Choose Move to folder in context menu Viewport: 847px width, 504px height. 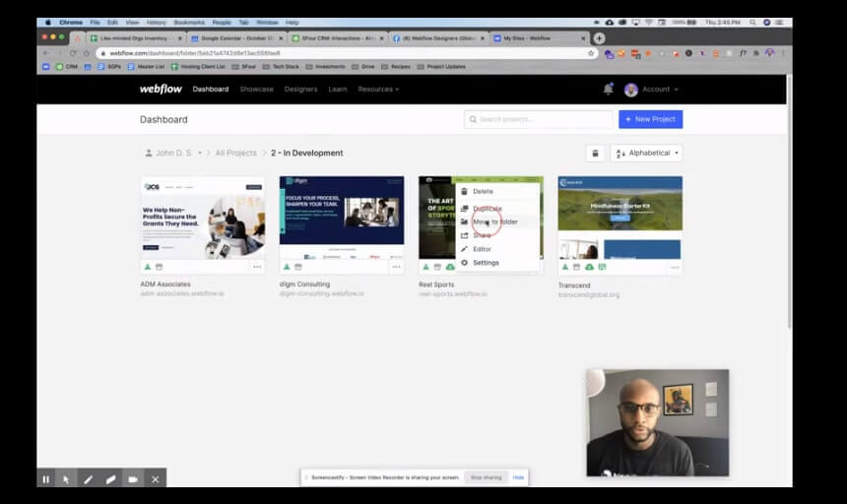495,221
